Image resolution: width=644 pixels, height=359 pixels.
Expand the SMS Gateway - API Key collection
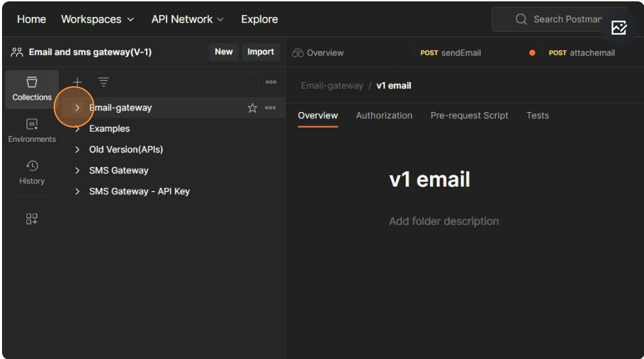(77, 191)
